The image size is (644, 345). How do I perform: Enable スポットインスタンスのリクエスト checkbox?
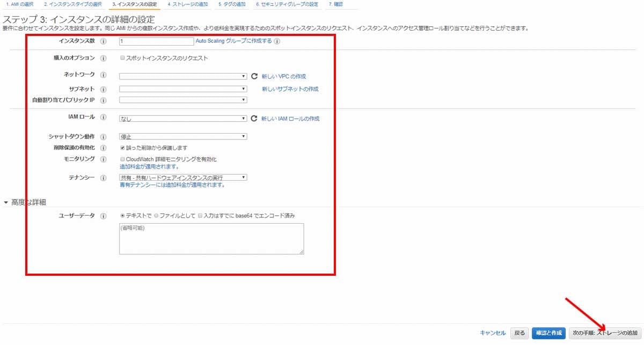123,58
